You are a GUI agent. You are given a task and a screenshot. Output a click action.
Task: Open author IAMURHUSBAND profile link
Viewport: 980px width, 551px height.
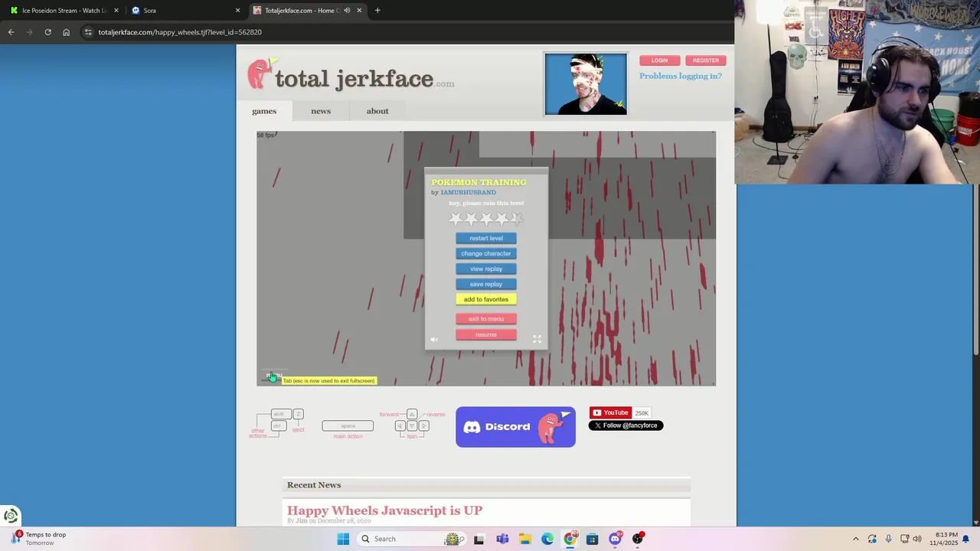(x=468, y=192)
